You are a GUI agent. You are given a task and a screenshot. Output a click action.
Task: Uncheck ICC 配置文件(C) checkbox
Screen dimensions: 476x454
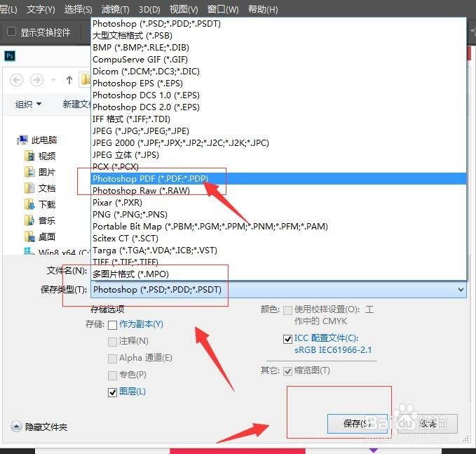287,339
